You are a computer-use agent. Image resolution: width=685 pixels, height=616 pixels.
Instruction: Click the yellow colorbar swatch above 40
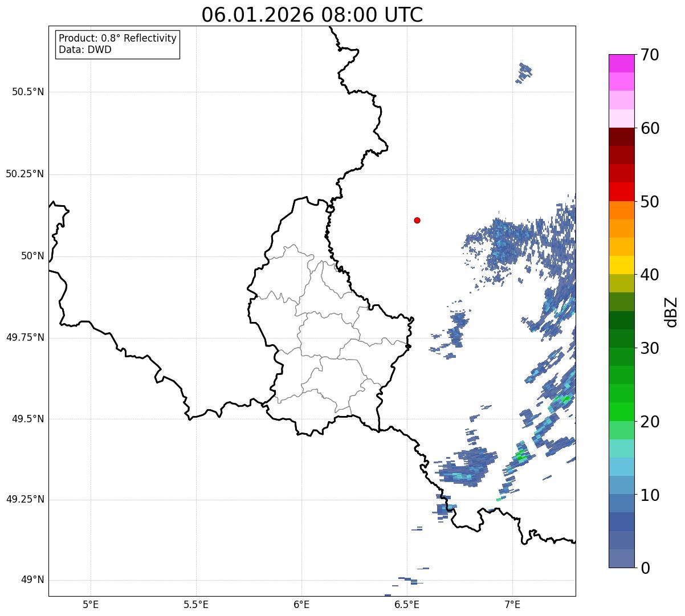point(621,265)
